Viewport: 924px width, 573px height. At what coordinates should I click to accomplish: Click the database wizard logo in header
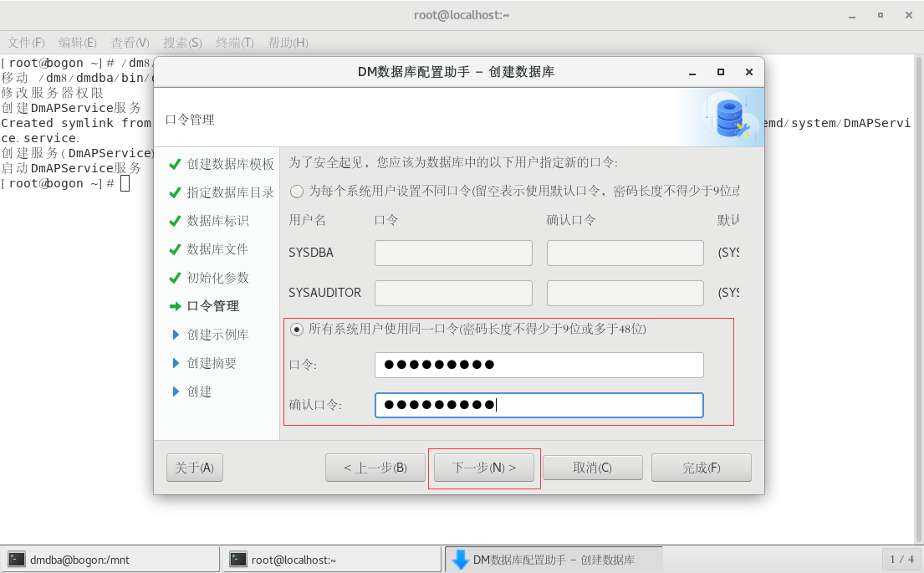pyautogui.click(x=731, y=117)
